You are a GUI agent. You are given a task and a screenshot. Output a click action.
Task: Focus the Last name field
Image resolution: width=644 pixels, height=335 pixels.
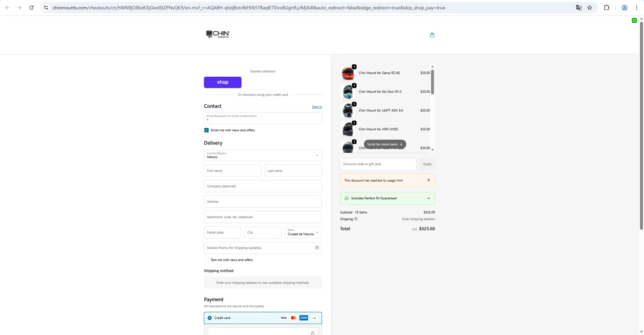coord(293,171)
